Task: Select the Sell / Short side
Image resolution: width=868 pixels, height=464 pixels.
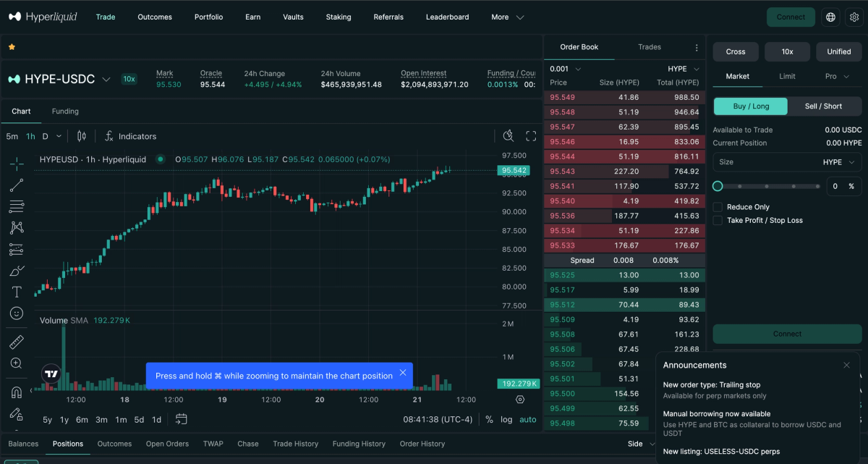Action: (x=823, y=106)
